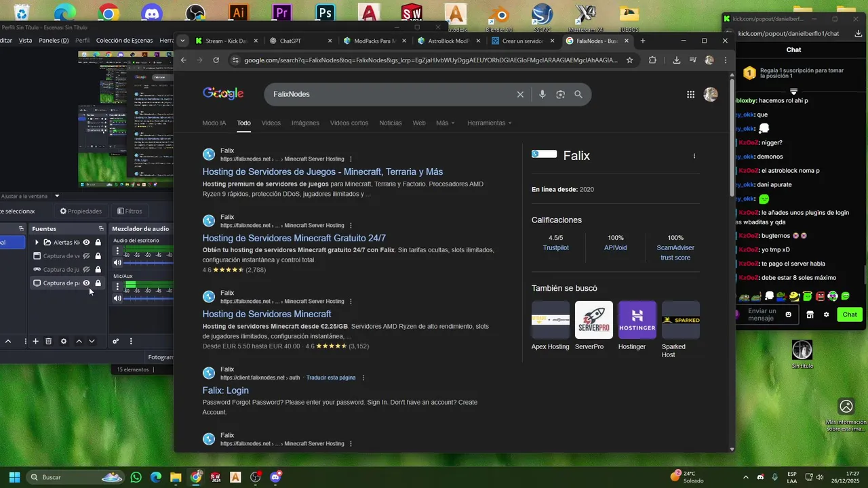Delete the selected OBS source with trash icon
The height and width of the screenshot is (488, 868).
49,341
